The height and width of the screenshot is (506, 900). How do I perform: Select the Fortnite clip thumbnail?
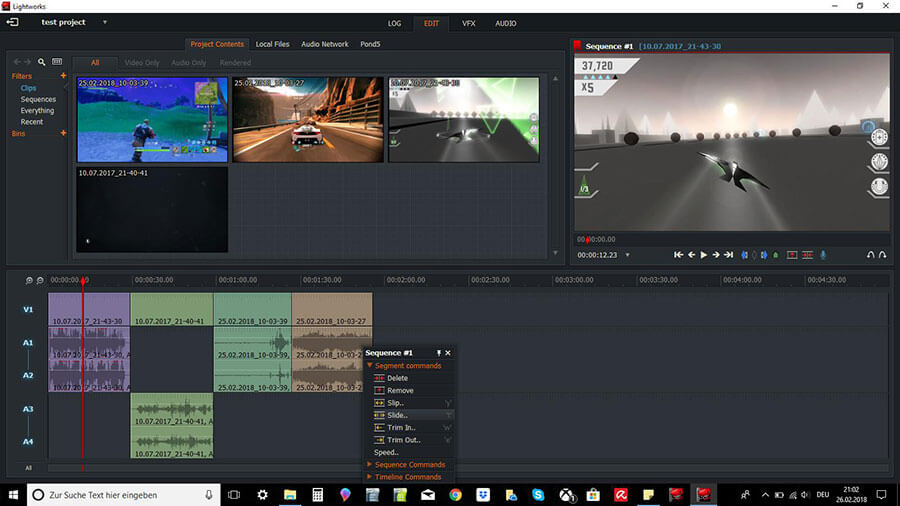tap(152, 120)
